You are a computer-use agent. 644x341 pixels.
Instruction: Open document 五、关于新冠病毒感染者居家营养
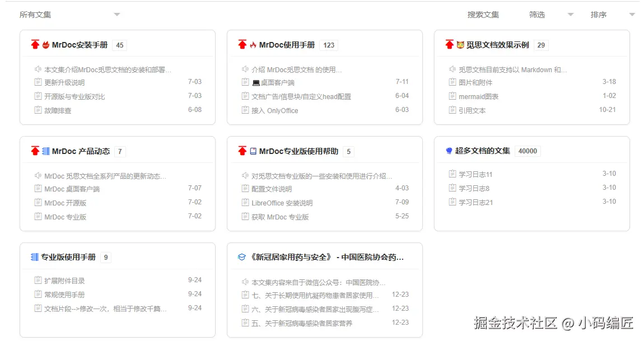point(302,323)
